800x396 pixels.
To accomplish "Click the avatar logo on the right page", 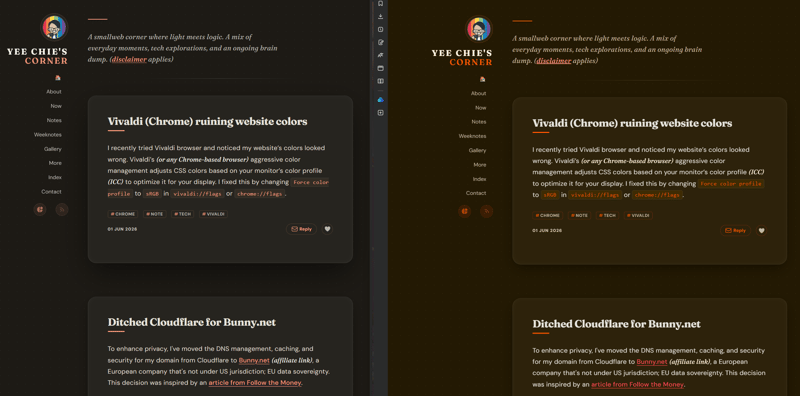I will click(479, 29).
